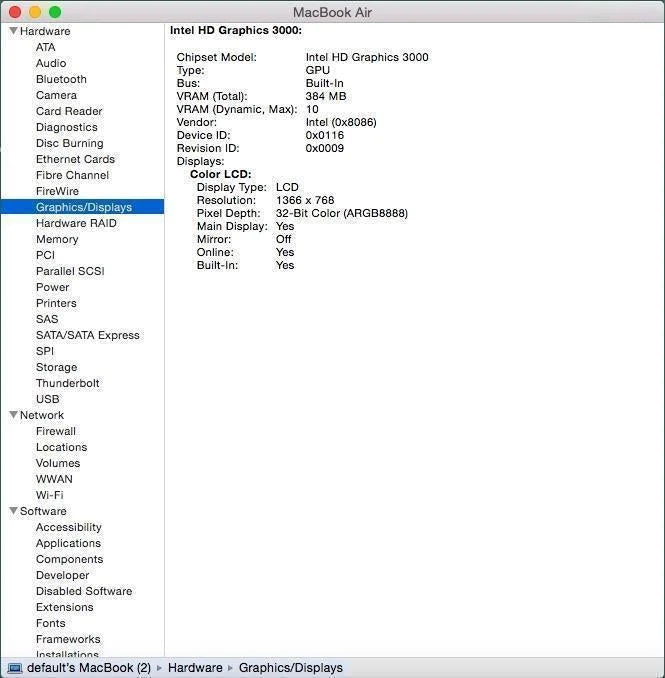Image resolution: width=665 pixels, height=678 pixels.
Task: Open the Firewall network entry
Action: 55,431
